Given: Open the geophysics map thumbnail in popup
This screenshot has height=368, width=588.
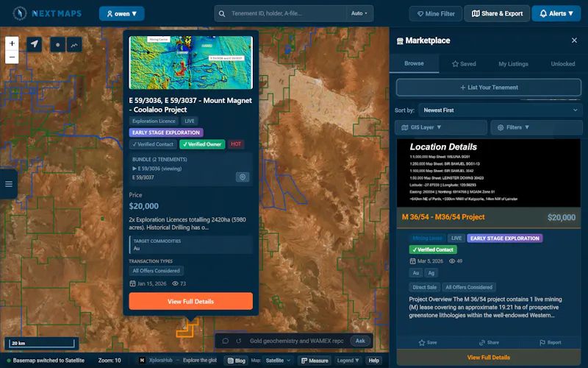Looking at the screenshot, I should pos(190,63).
